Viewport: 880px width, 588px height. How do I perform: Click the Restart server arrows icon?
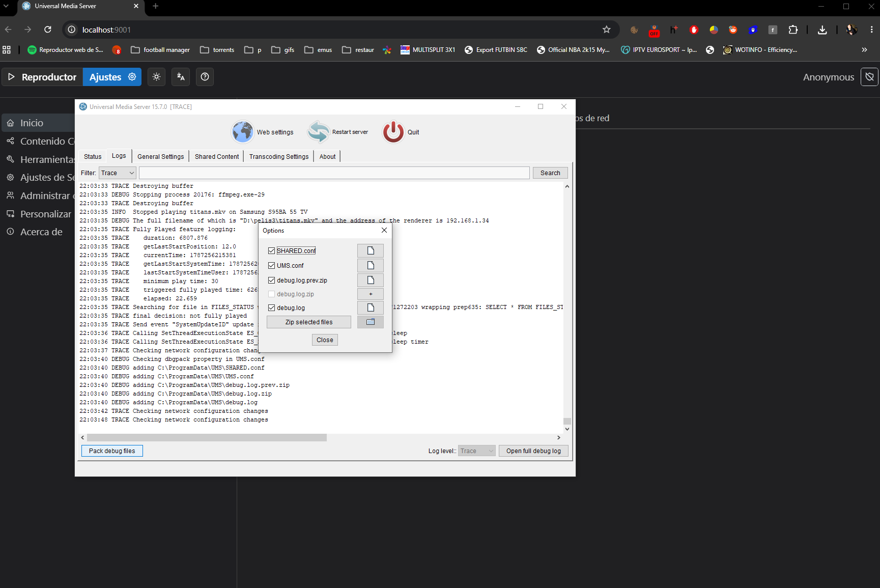[319, 132]
